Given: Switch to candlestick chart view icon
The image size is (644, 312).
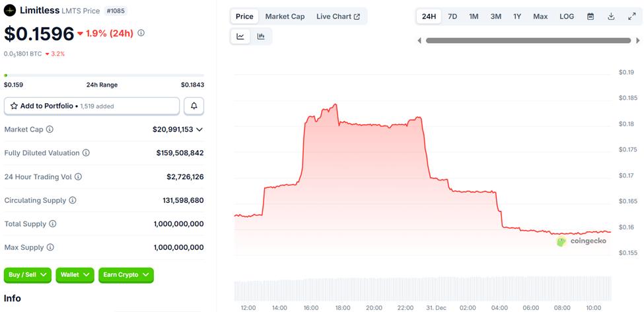Looking at the screenshot, I should click(x=261, y=36).
